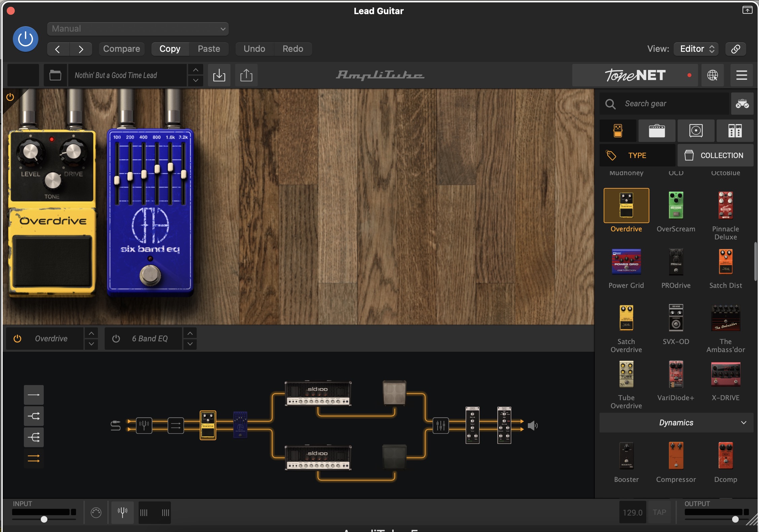Select the X-DRIVE pedal

coord(726,380)
